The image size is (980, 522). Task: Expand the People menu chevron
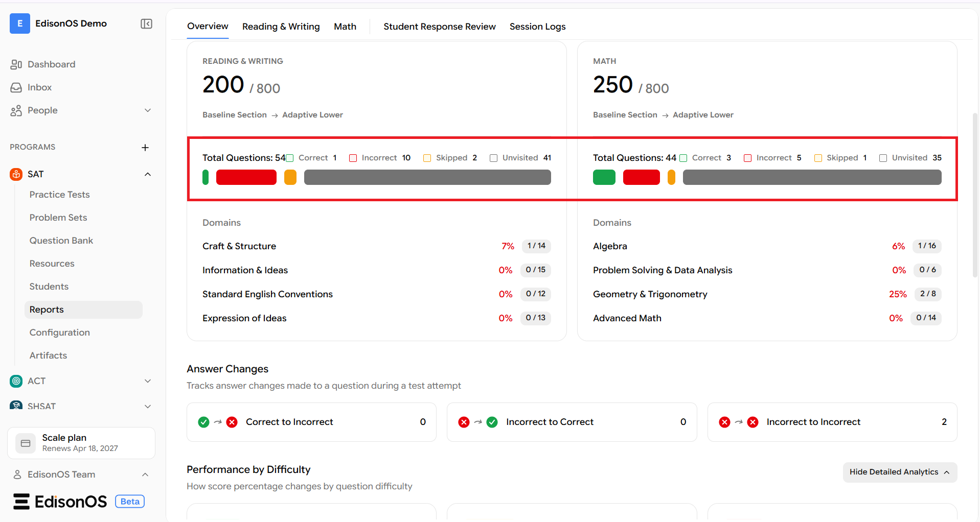pyautogui.click(x=148, y=110)
